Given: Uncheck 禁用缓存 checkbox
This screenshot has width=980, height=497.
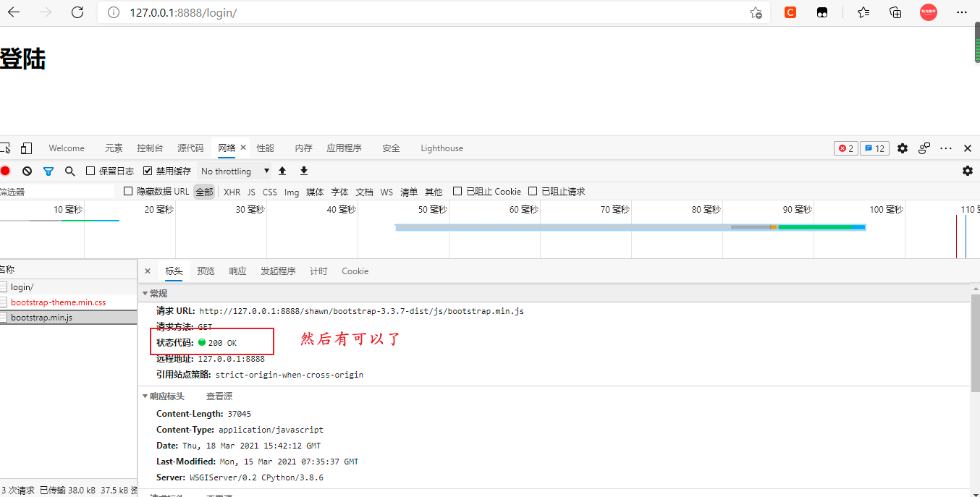Looking at the screenshot, I should point(148,171).
